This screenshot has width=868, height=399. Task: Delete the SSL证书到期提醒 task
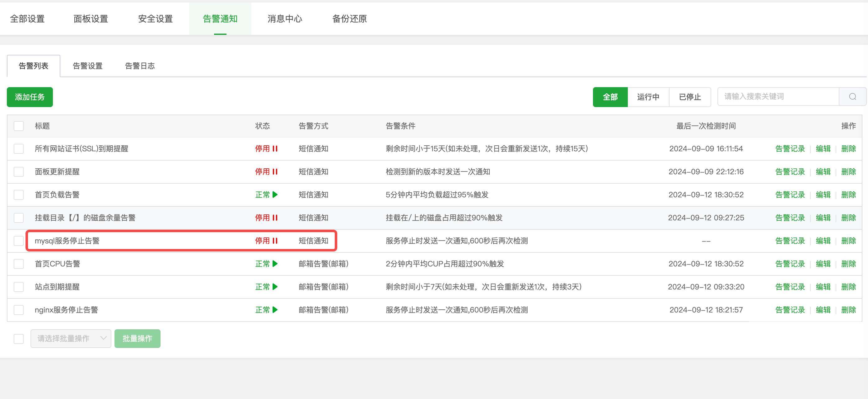click(x=848, y=149)
